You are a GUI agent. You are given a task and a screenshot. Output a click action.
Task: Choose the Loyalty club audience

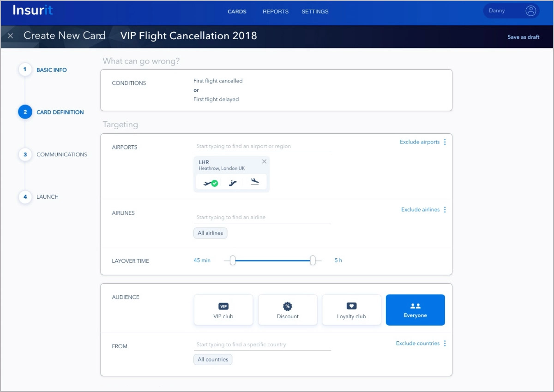[351, 310]
